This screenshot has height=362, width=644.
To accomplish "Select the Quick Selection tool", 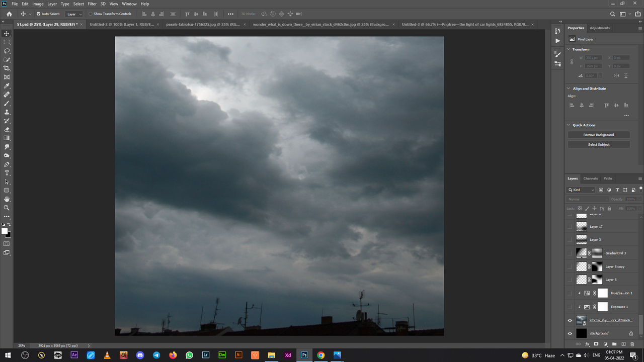I will [x=7, y=60].
